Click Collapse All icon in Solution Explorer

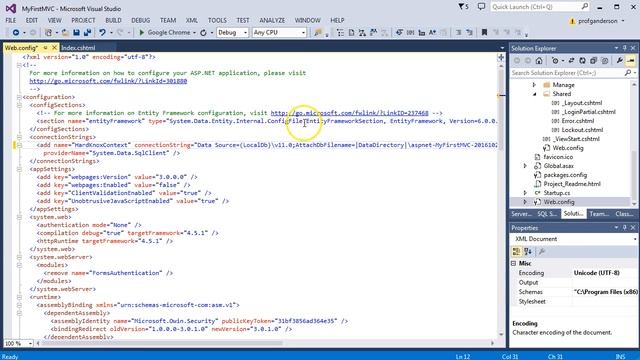click(593, 60)
